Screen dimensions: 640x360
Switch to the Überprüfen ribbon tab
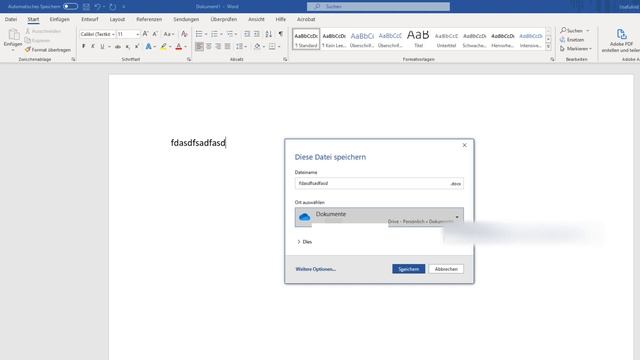[224, 19]
